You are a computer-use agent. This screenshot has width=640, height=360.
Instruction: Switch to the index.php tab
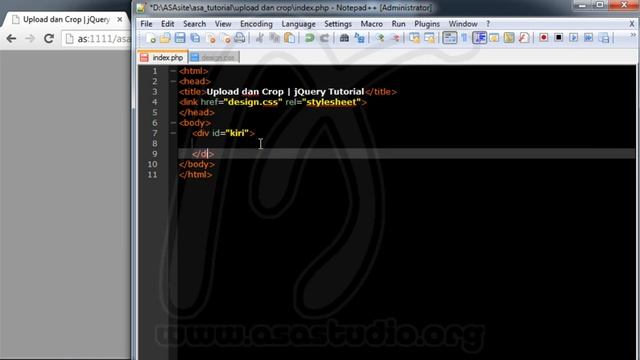[x=163, y=58]
